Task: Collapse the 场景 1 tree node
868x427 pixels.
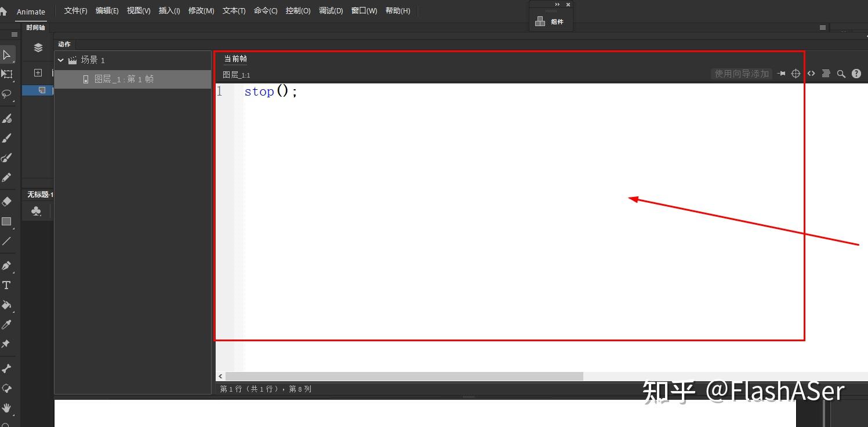Action: pos(60,60)
